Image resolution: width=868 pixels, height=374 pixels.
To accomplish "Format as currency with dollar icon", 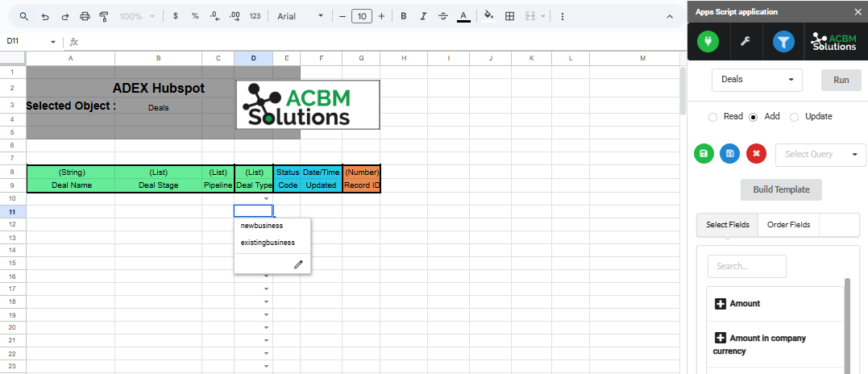I will click(x=176, y=17).
